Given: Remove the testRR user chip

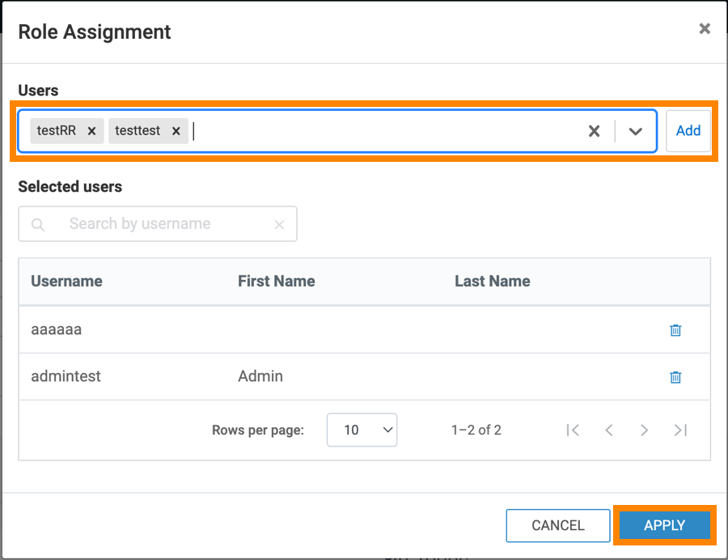Looking at the screenshot, I should (x=91, y=131).
